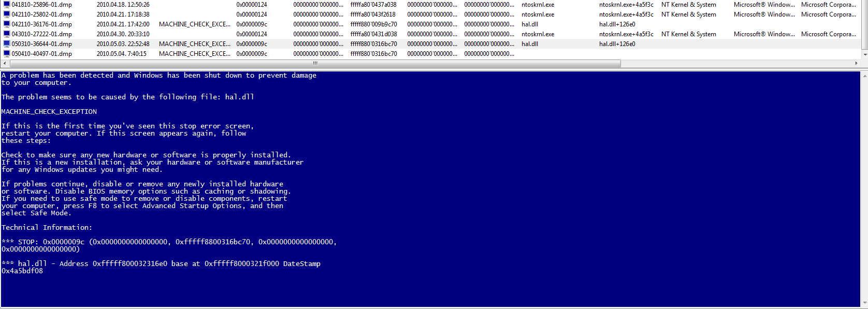Click crash time 2010.04.30. 20:33:10
The image size is (868, 309).
click(123, 34)
